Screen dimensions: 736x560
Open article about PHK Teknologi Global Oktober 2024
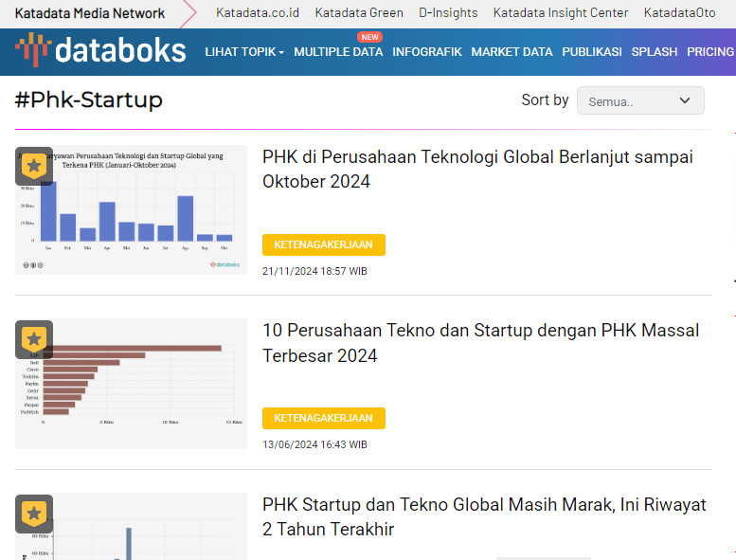pyautogui.click(x=477, y=169)
